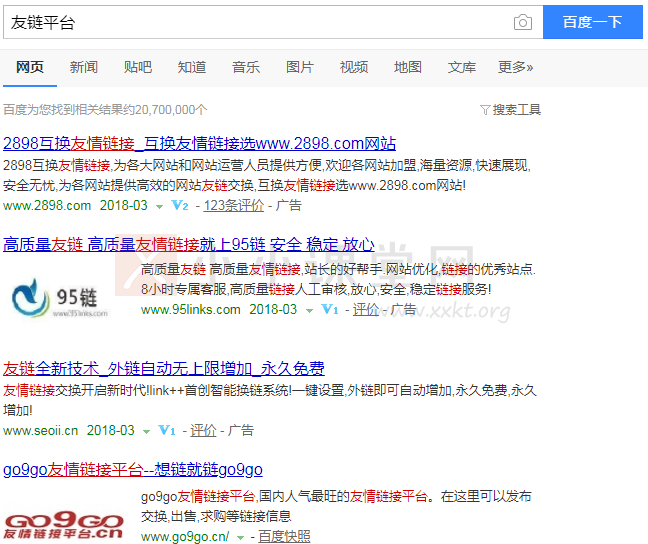
Task: Expand the 更多» tab options
Action: click(516, 67)
